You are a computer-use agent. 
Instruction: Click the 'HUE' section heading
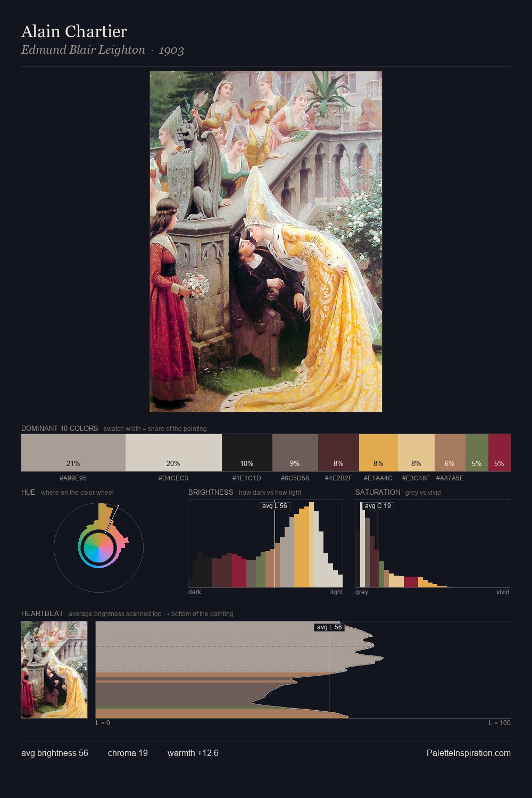28,492
